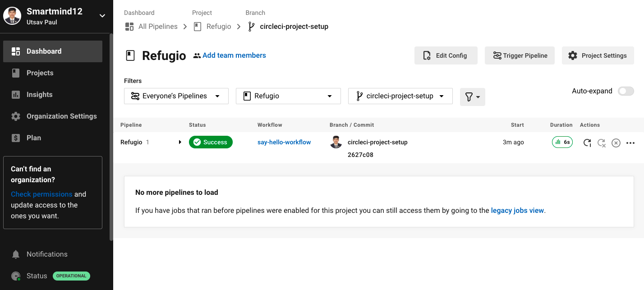Screen dimensions: 644x290
Task: Click the 6s duration insights badge
Action: [562, 142]
